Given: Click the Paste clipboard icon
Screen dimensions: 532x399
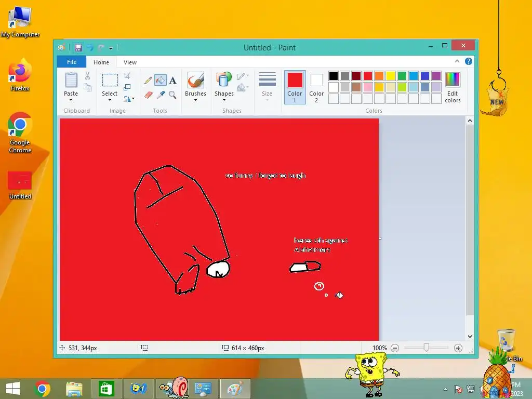Looking at the screenshot, I should (71, 80).
